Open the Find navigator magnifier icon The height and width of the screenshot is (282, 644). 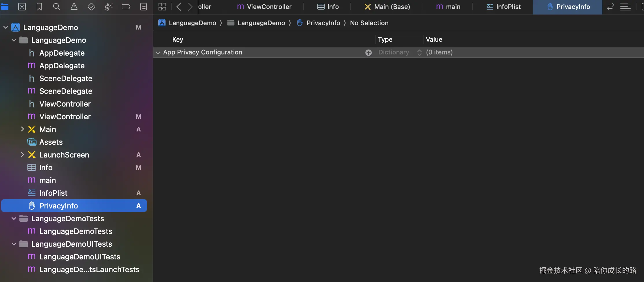coord(57,7)
